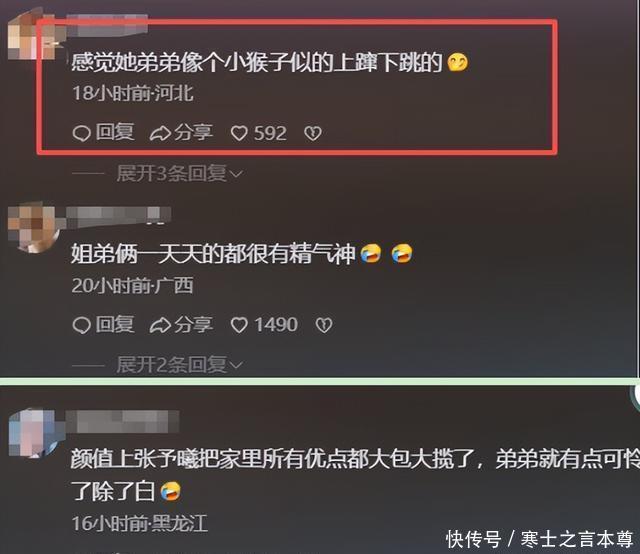Expand 展开3条回复 replies
Viewport: 640px width, 554px height.
(x=179, y=174)
